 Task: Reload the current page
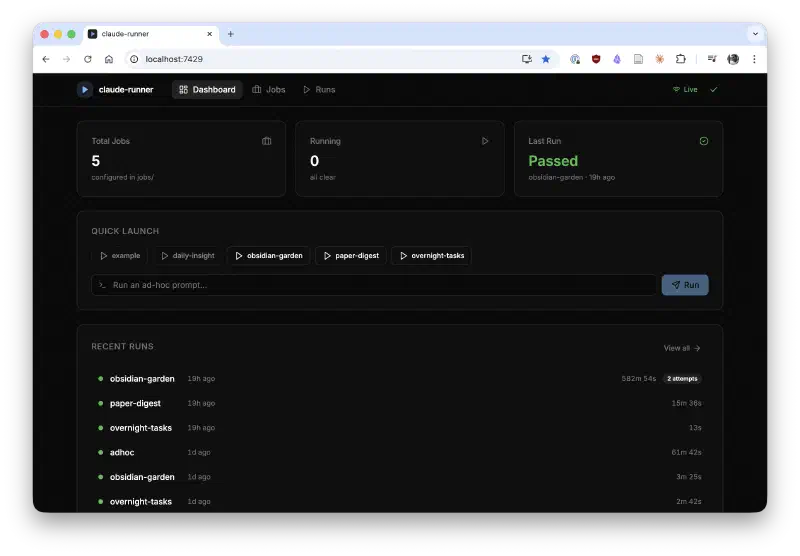click(x=88, y=59)
